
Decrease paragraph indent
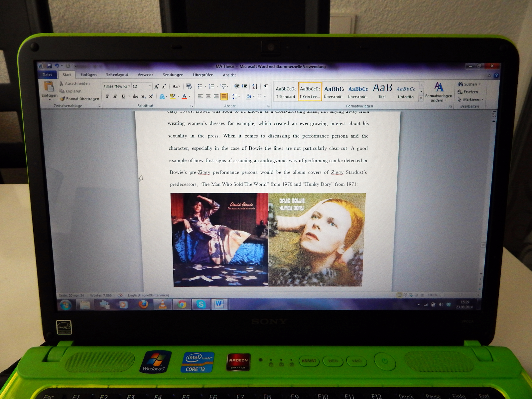tap(237, 86)
